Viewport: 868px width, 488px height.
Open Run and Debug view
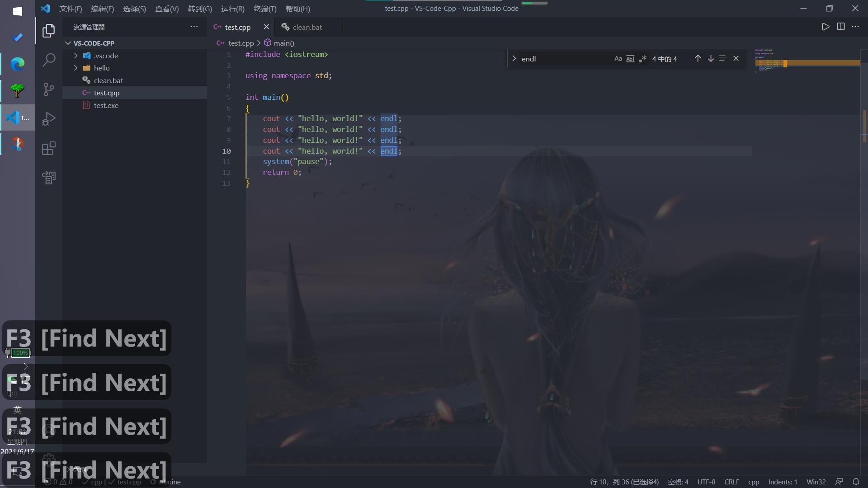click(x=48, y=119)
